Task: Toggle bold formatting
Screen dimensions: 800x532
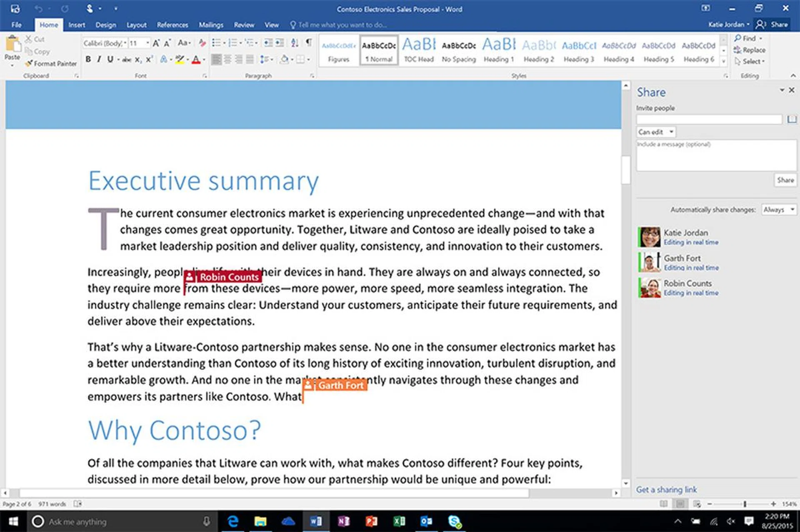Action: coord(88,59)
